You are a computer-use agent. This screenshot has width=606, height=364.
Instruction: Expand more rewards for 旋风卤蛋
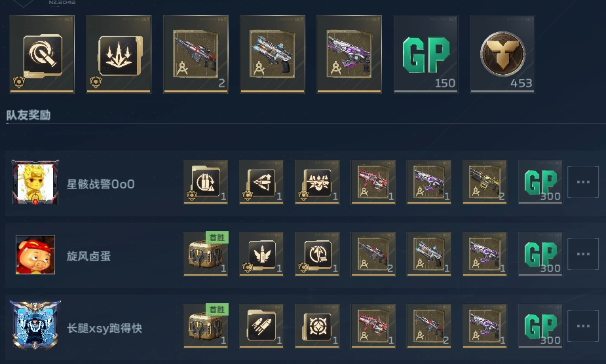click(x=583, y=254)
